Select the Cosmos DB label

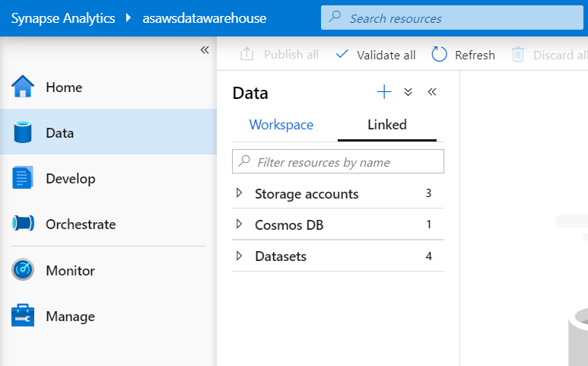pos(289,225)
